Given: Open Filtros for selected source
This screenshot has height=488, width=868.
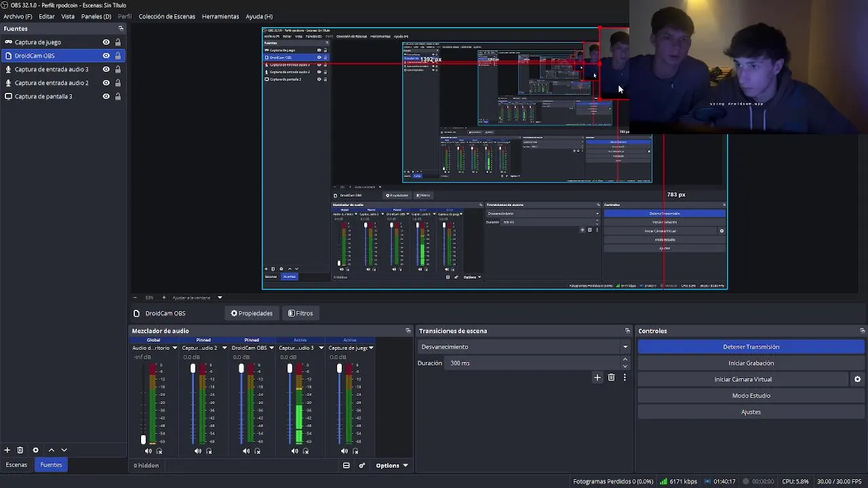Looking at the screenshot, I should pyautogui.click(x=300, y=313).
